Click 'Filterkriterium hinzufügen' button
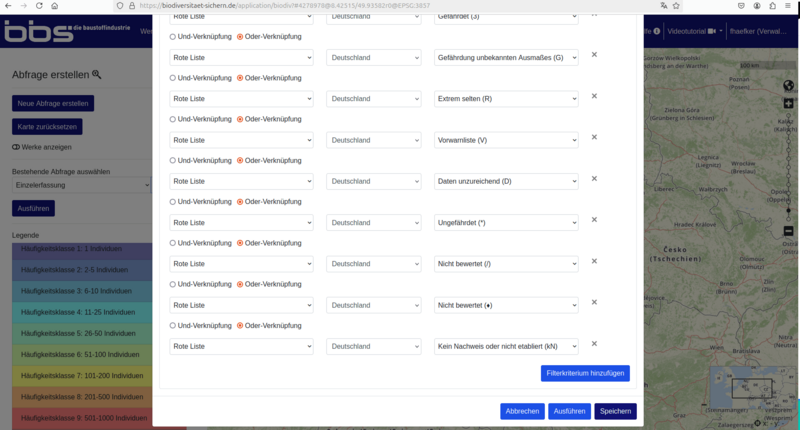Image resolution: width=800 pixels, height=430 pixels. [585, 373]
